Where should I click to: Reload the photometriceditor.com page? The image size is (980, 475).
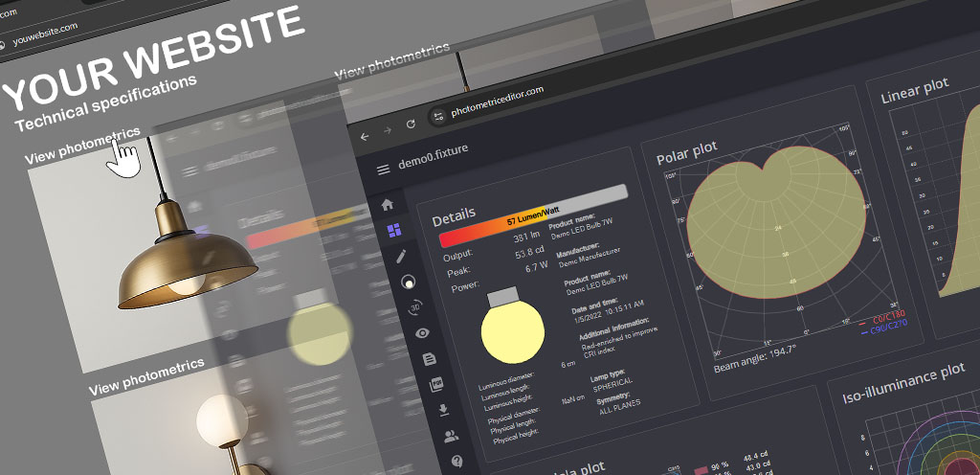point(411,124)
